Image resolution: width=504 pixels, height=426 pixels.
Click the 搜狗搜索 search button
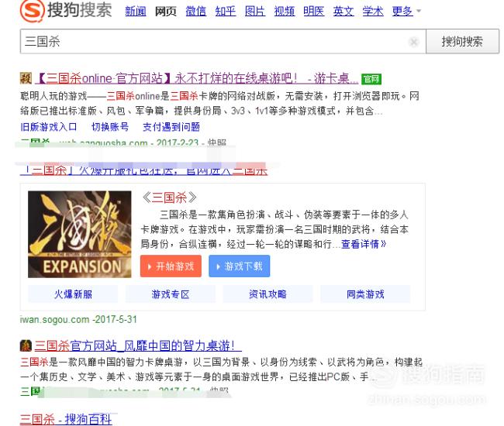pyautogui.click(x=462, y=41)
